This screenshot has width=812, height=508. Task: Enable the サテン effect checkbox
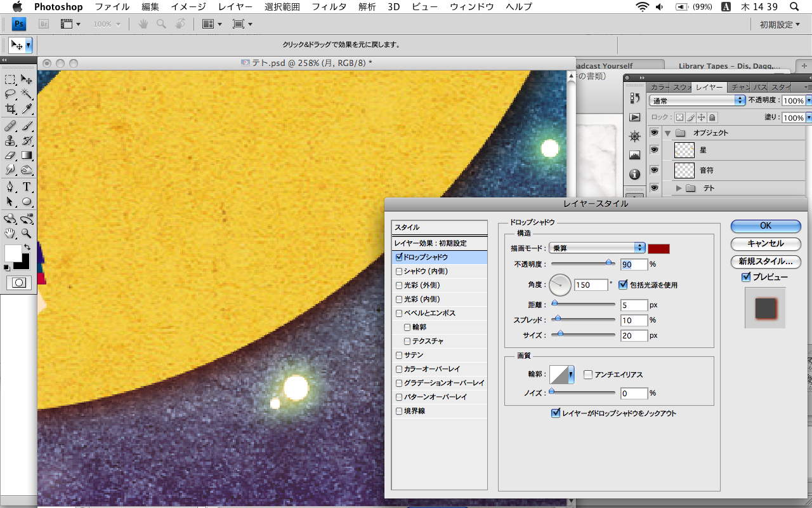(x=398, y=355)
